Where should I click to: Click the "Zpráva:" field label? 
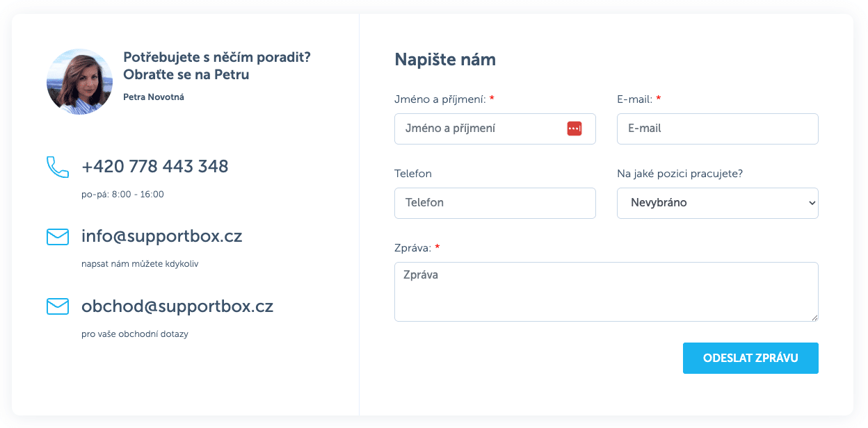(x=412, y=247)
